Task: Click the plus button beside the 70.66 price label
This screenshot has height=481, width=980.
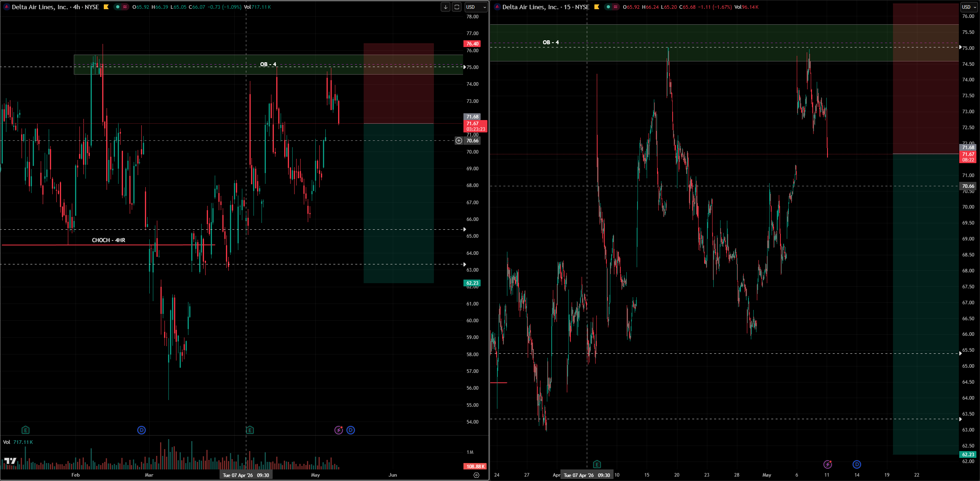Action: [x=459, y=140]
